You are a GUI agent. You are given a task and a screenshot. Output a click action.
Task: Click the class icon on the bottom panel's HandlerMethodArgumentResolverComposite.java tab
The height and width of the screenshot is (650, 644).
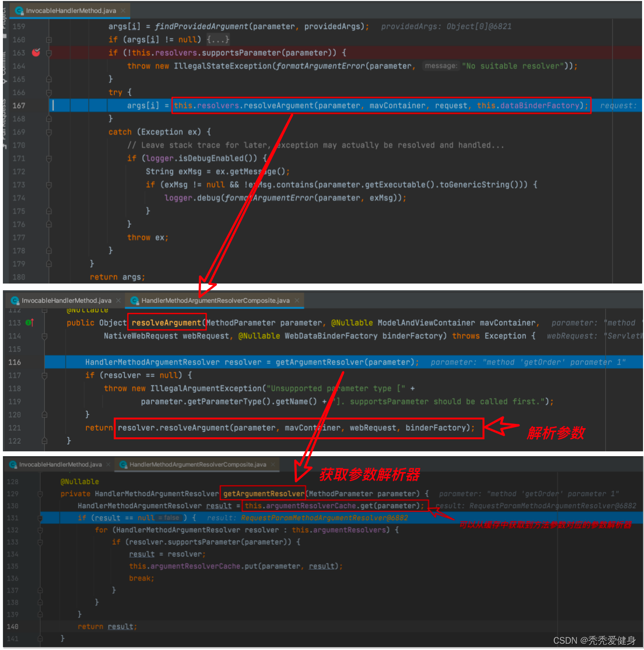(123, 464)
